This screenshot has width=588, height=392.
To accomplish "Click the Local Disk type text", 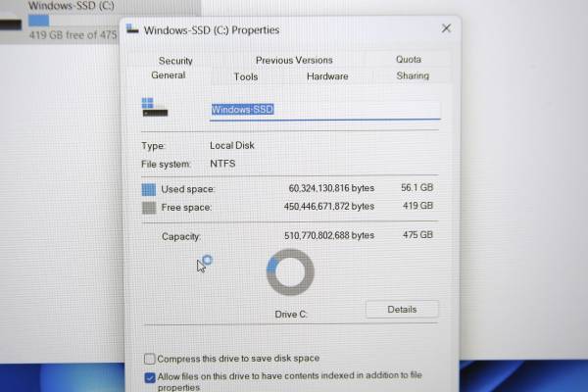I will (x=231, y=146).
